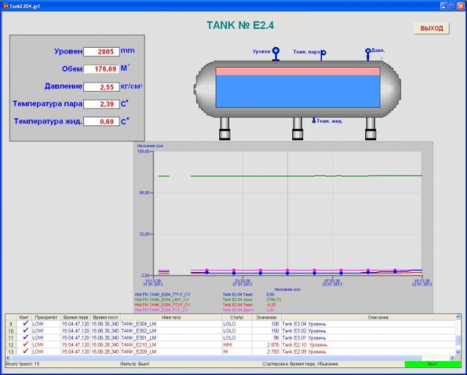Toggle acknowledge checkmark in alarm row 12

pyautogui.click(x=25, y=344)
